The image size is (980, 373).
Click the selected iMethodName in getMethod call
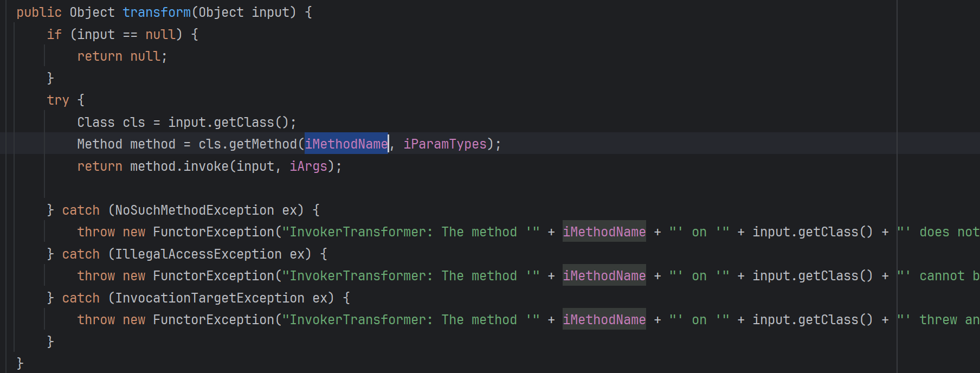coord(346,144)
